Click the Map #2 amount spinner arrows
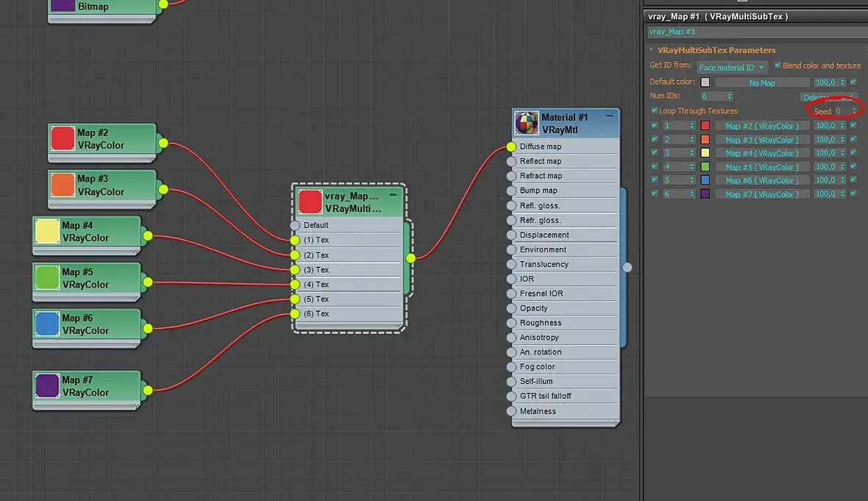The image size is (868, 501). [x=842, y=126]
